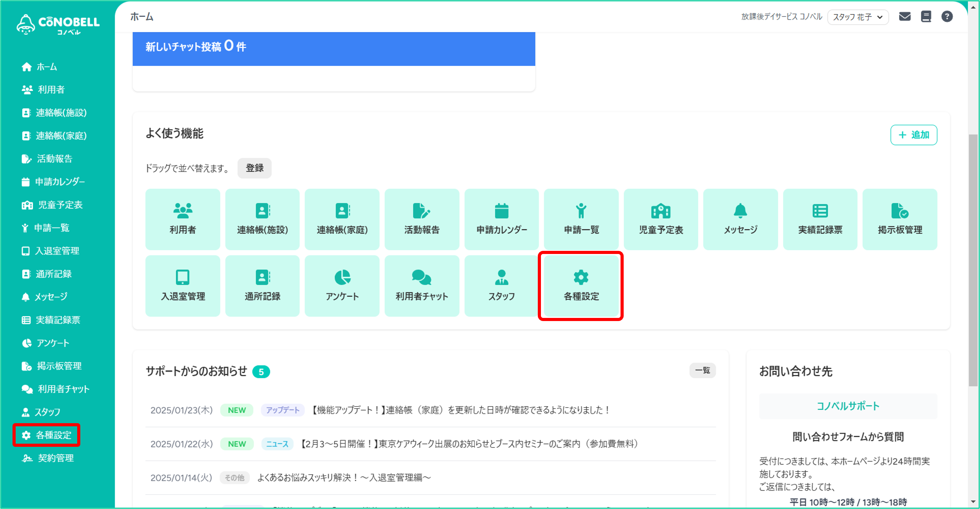Open the メッセージ bell shortcut tile
The height and width of the screenshot is (509, 980).
(740, 219)
